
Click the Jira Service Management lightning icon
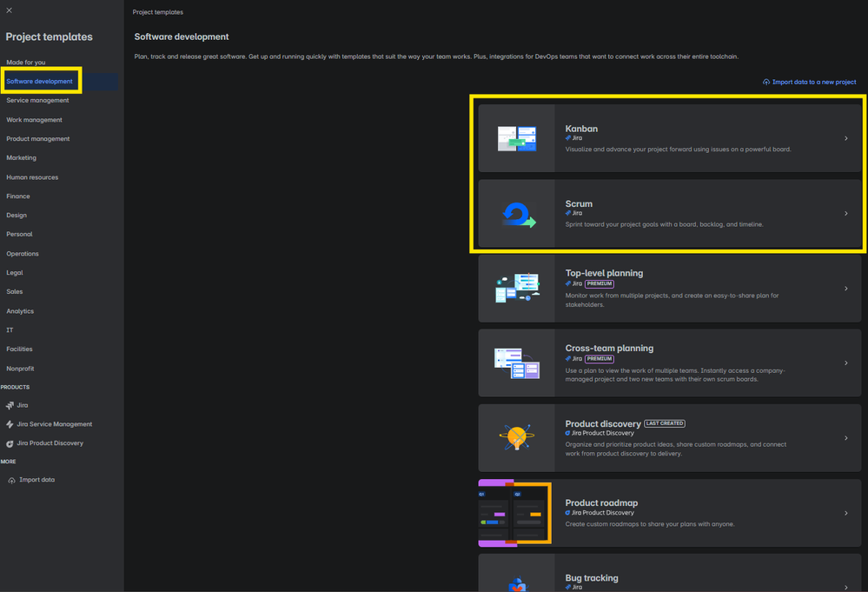click(10, 424)
